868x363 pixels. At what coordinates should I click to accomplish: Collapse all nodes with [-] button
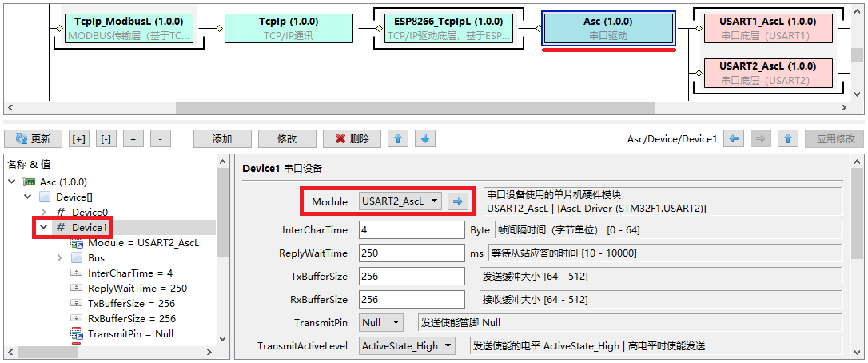coord(106,138)
